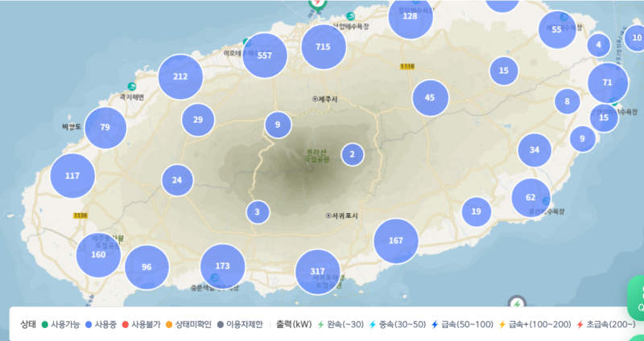The image size is (644, 341).
Task: Click the 완속(~30) green lightning icon
Action: 321,325
